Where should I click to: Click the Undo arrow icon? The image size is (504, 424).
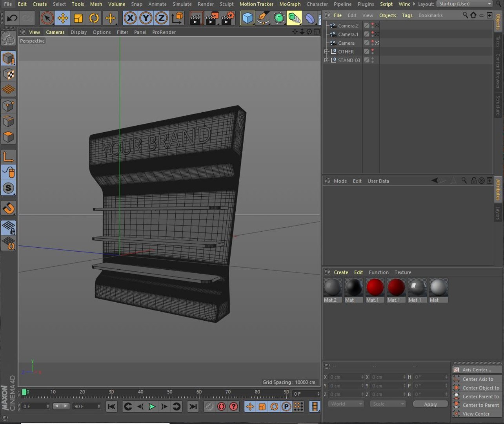tap(12, 18)
